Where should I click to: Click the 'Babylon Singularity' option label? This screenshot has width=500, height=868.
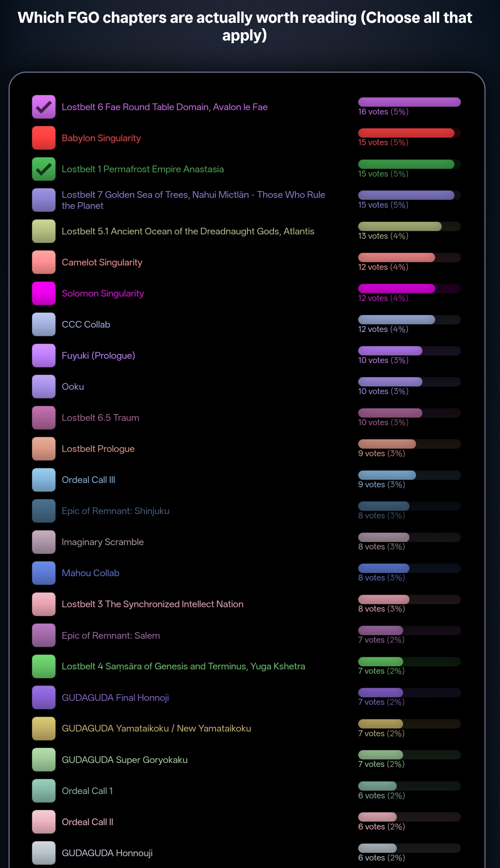click(x=101, y=138)
